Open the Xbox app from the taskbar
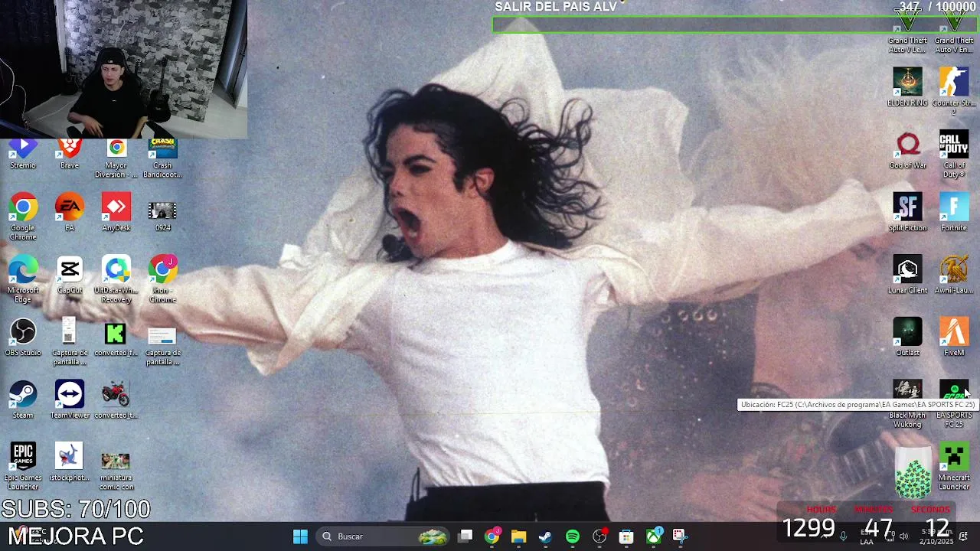Viewport: 980px width, 551px height. (x=653, y=536)
